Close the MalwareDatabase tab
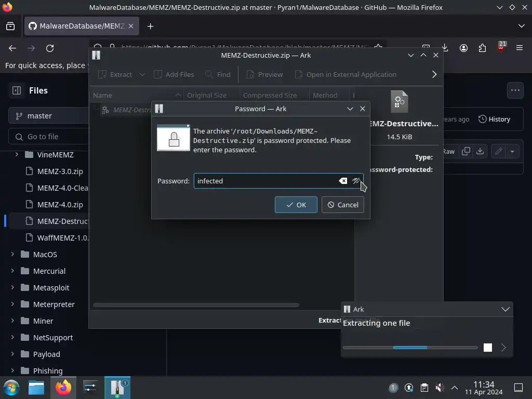532x399 pixels. coord(131,26)
